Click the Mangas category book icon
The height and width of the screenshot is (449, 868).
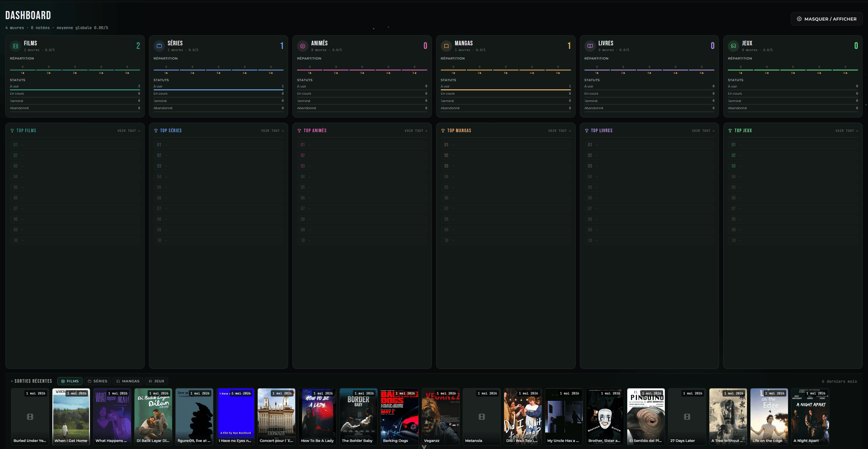(x=446, y=46)
